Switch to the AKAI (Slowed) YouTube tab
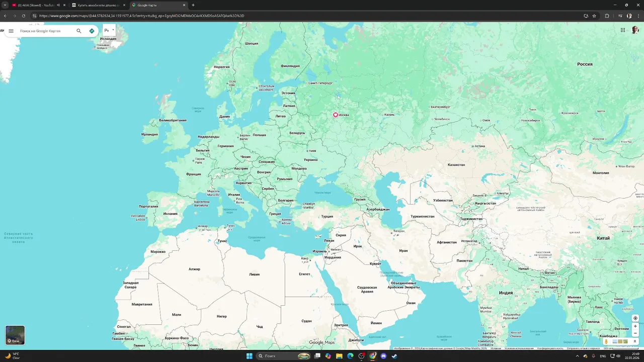Screen dimensions: 644x362 click(34, 5)
